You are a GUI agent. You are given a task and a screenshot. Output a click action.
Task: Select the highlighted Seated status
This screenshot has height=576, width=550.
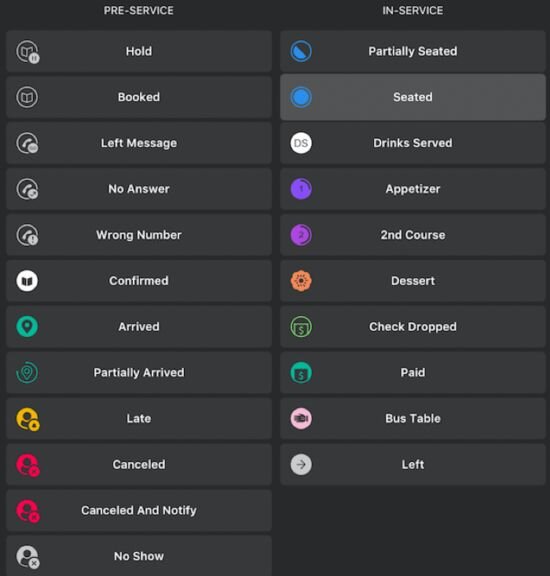point(413,97)
